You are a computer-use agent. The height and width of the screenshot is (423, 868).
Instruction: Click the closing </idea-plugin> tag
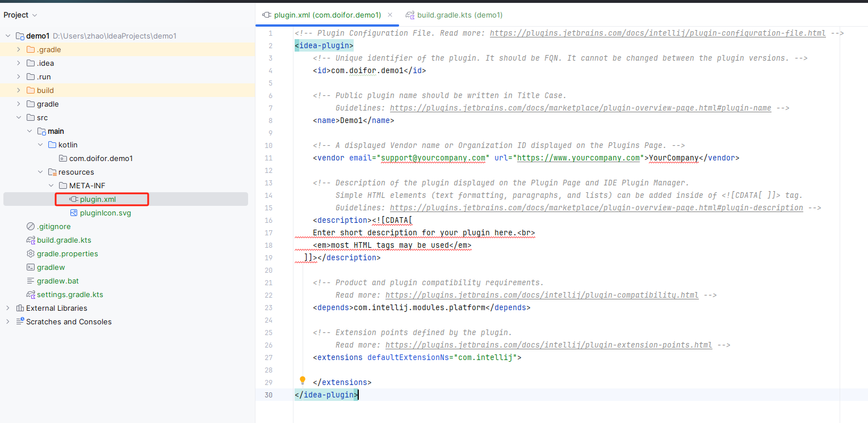pyautogui.click(x=326, y=395)
